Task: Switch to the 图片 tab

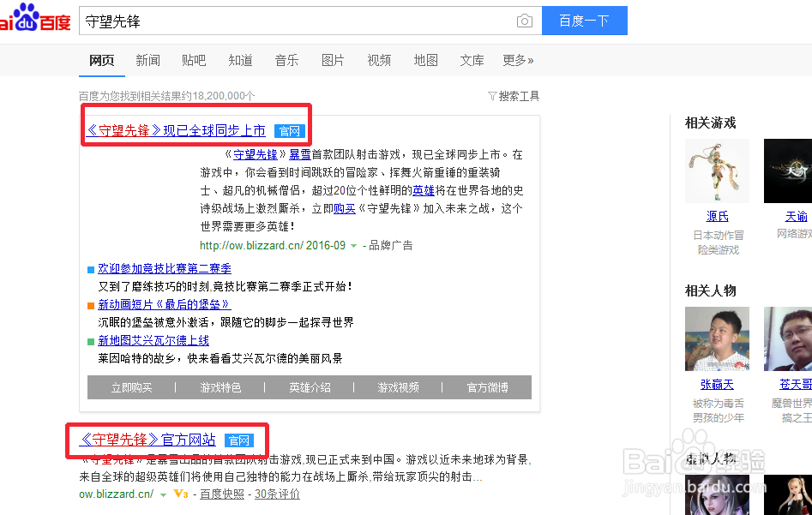Action: [333, 61]
